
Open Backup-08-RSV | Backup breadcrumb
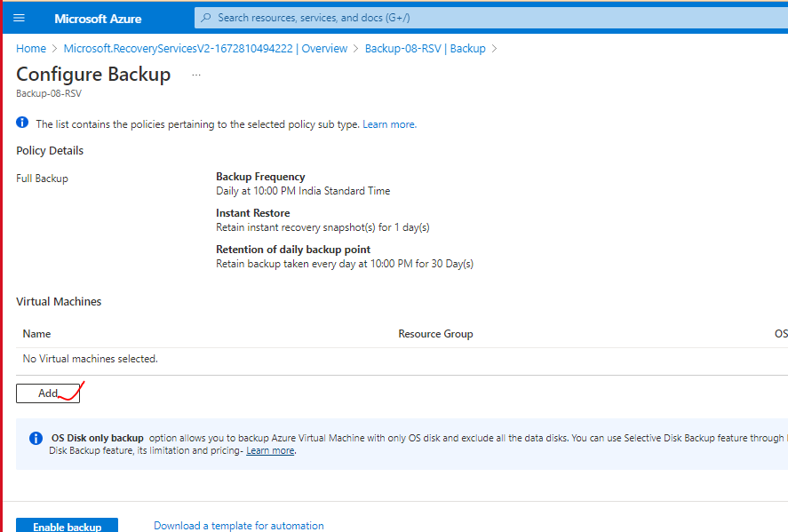coord(426,49)
